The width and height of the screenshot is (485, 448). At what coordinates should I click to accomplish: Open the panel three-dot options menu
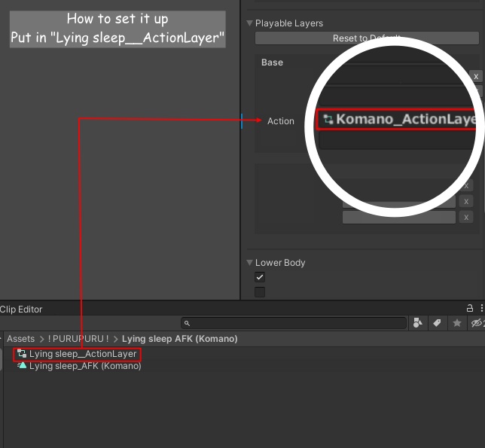(x=481, y=308)
